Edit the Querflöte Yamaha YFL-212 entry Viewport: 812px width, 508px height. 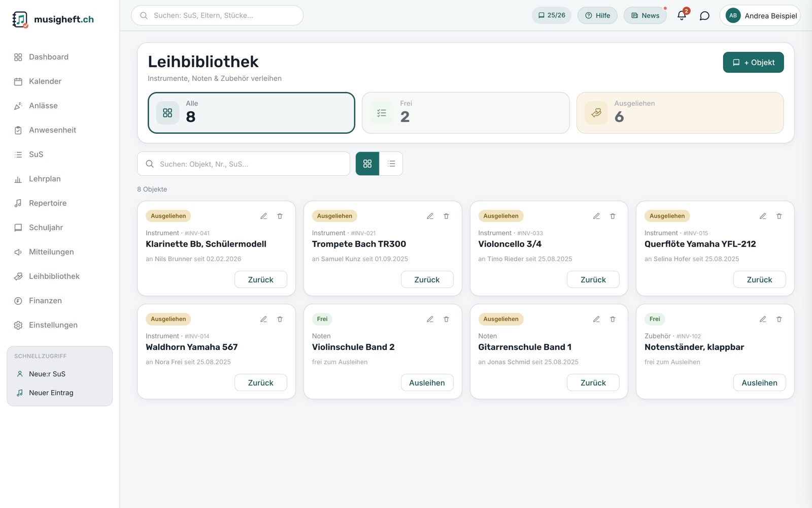[763, 216]
